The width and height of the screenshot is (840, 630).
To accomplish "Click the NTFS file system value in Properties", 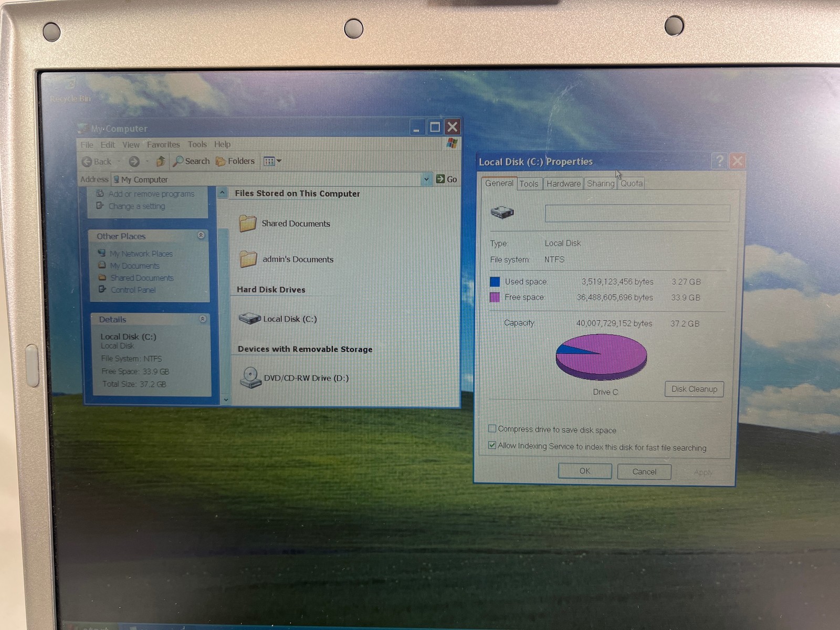I will click(554, 259).
